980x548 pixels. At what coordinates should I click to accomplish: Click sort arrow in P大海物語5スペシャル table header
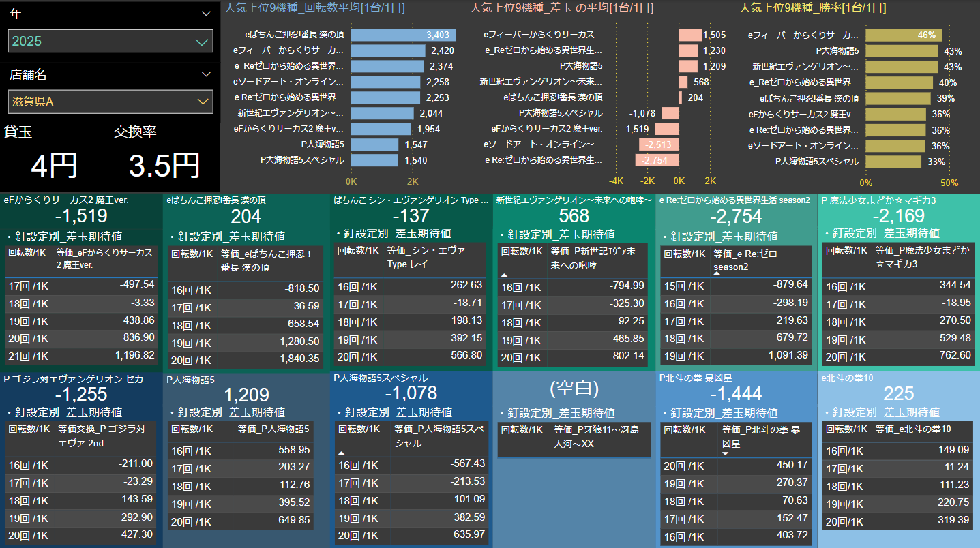(341, 452)
